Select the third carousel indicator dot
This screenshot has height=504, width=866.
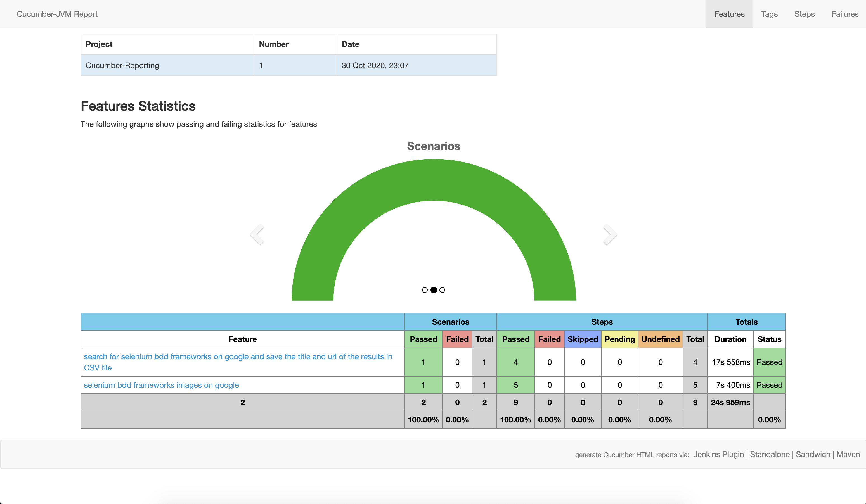click(x=442, y=290)
